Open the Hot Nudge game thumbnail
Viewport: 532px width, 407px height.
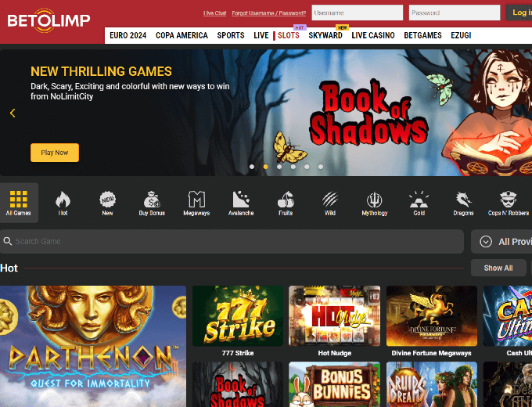click(x=334, y=315)
